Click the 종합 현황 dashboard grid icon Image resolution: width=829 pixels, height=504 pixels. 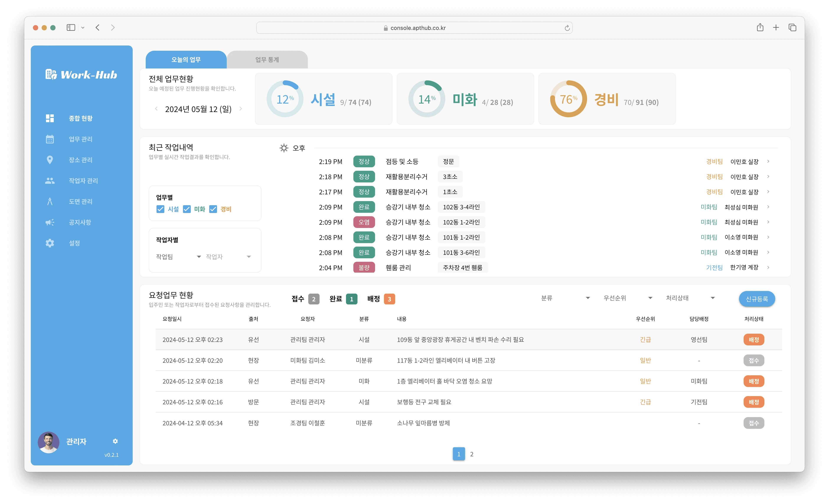point(50,118)
